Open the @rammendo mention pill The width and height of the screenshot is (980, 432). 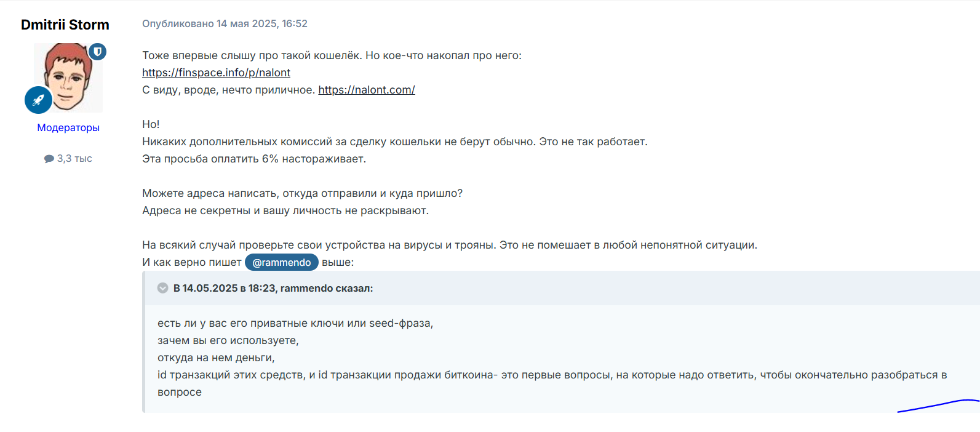(281, 262)
